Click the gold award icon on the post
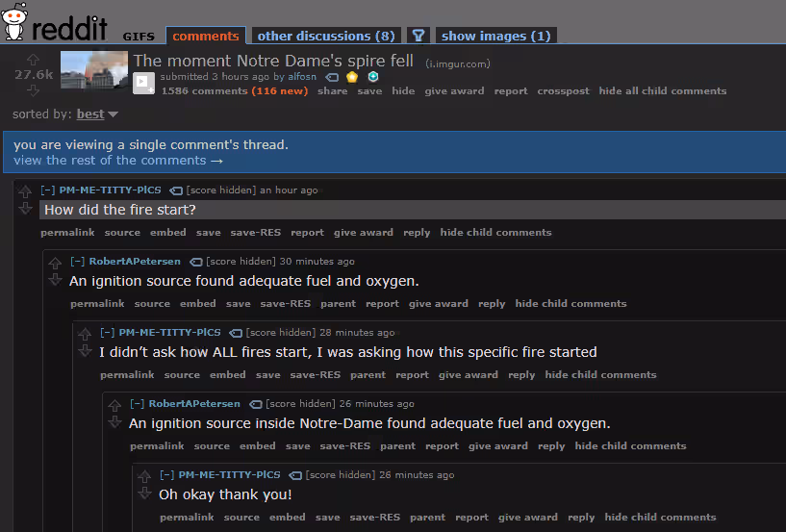The width and height of the screenshot is (786, 532). coord(352,77)
